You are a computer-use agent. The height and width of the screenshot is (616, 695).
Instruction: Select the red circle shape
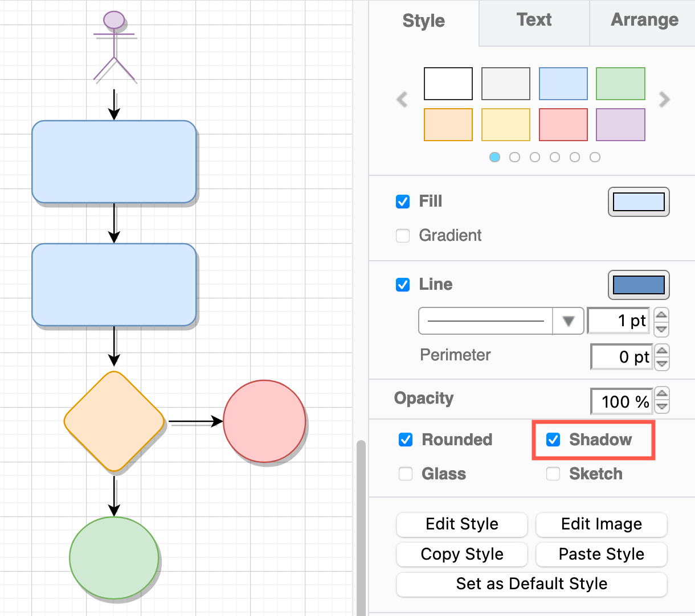[x=264, y=421]
